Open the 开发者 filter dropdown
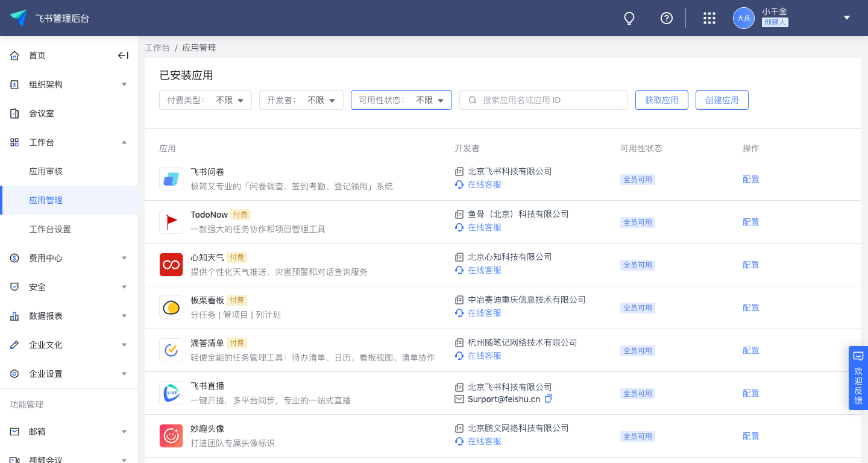868x463 pixels. [x=301, y=100]
